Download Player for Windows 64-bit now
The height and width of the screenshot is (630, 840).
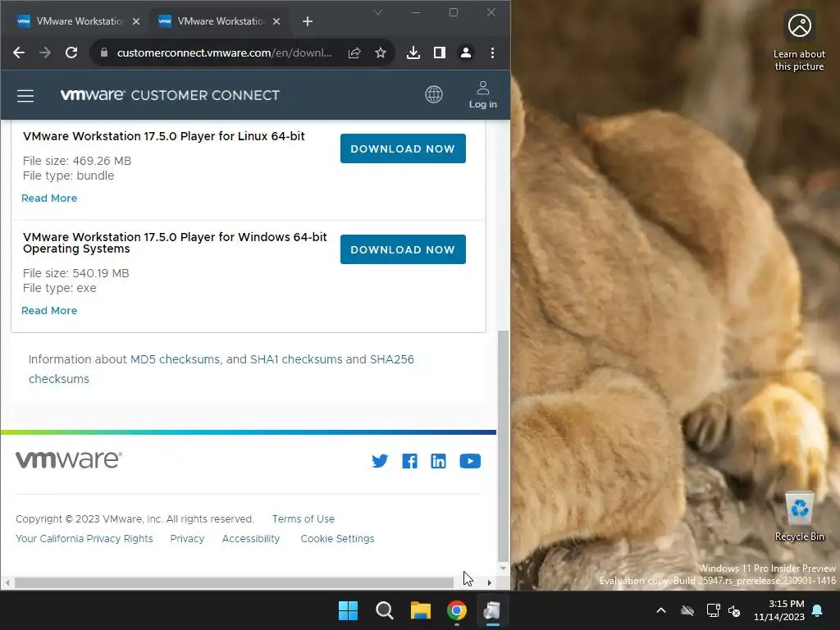403,249
